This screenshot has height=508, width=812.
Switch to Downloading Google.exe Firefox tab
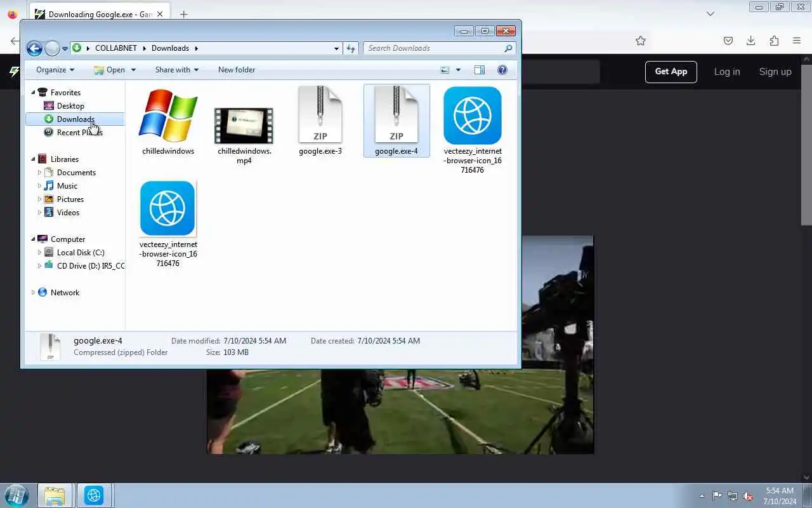tap(100, 14)
